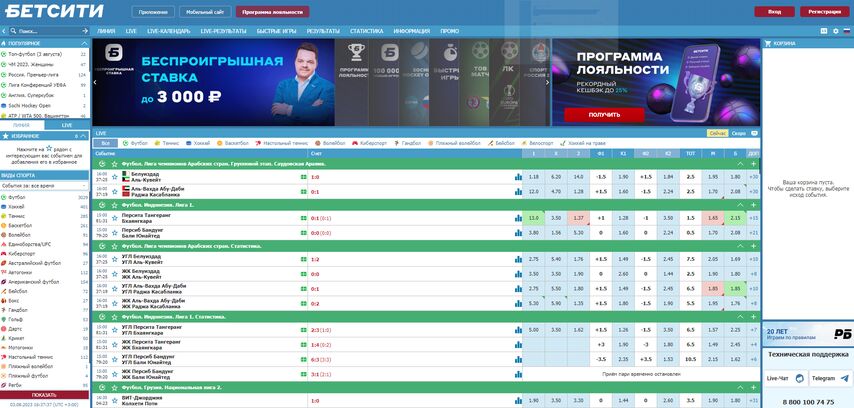Click the search magnifier icon
This screenshot has width=854, height=408.
point(14,31)
